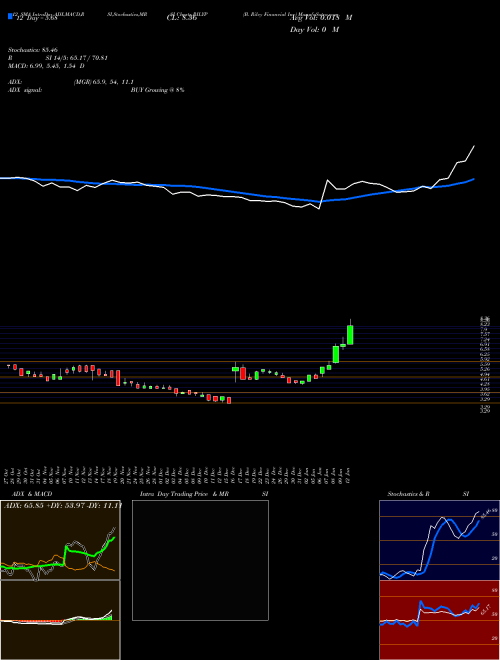The image size is (500, 660).
Task: Click the blue 12 Day SMA legend square
Action: point(10,16)
